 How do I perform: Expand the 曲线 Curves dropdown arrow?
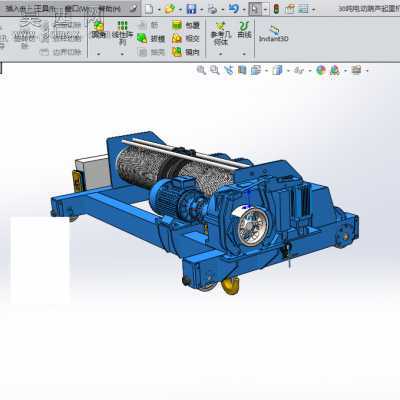(x=244, y=54)
